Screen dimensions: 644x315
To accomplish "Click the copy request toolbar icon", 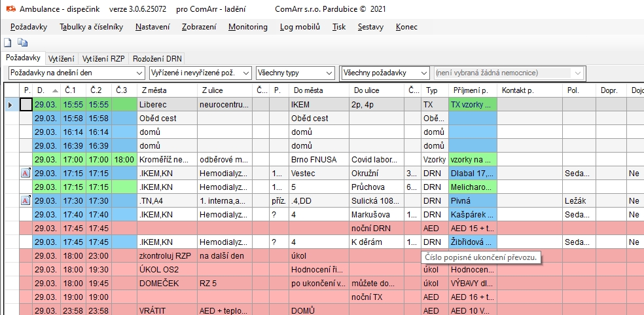I will 22,43.
